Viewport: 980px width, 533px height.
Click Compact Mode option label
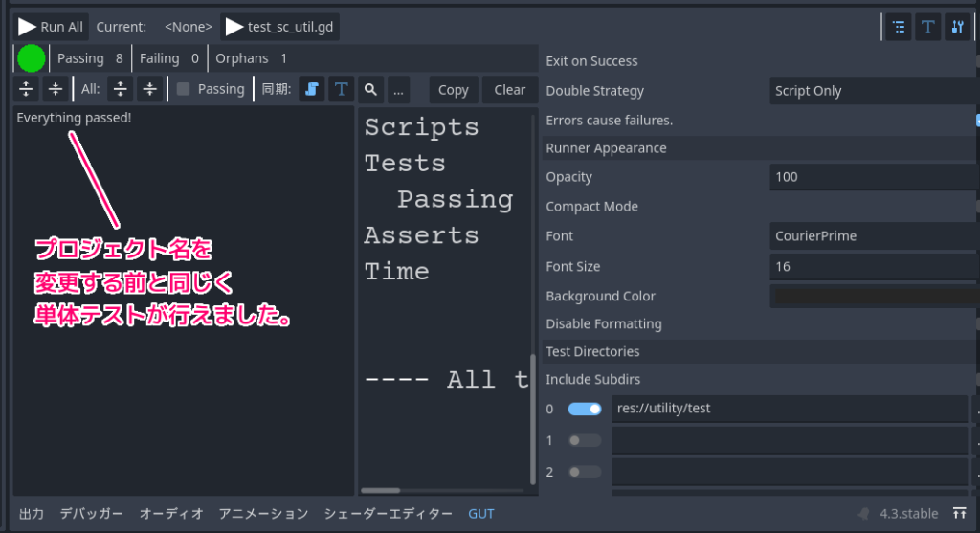(591, 206)
